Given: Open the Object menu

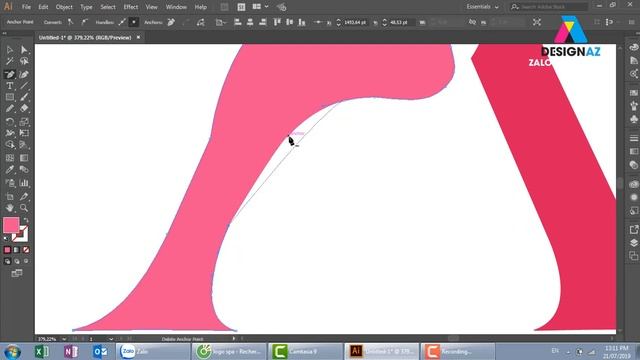Looking at the screenshot, I should [x=64, y=7].
